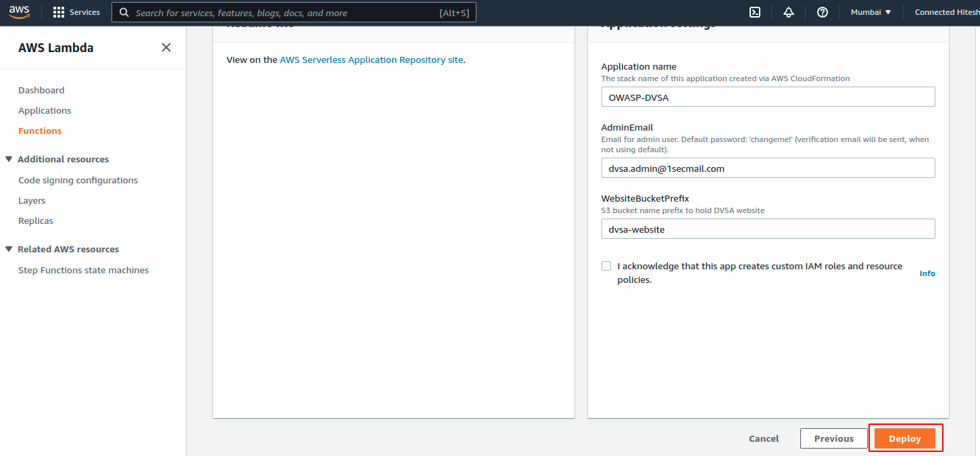This screenshot has height=456, width=980.
Task: Click the Deploy button
Action: point(905,438)
